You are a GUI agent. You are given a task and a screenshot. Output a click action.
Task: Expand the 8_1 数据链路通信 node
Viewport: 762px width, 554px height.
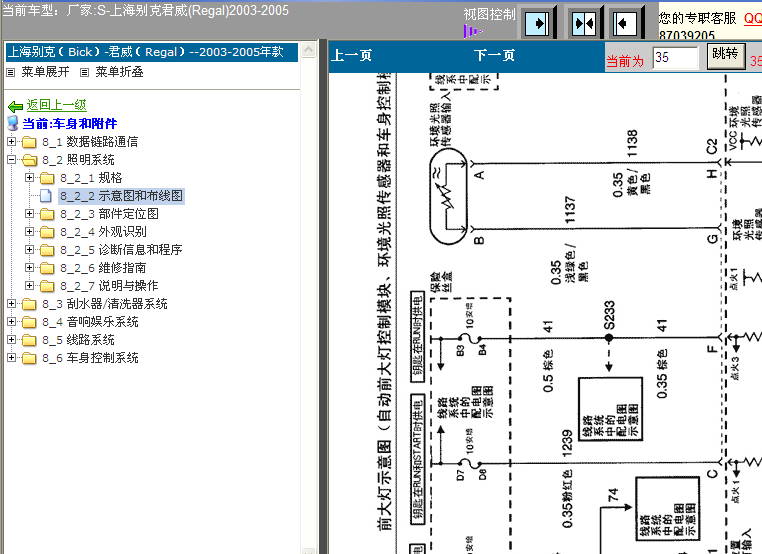(x=12, y=141)
